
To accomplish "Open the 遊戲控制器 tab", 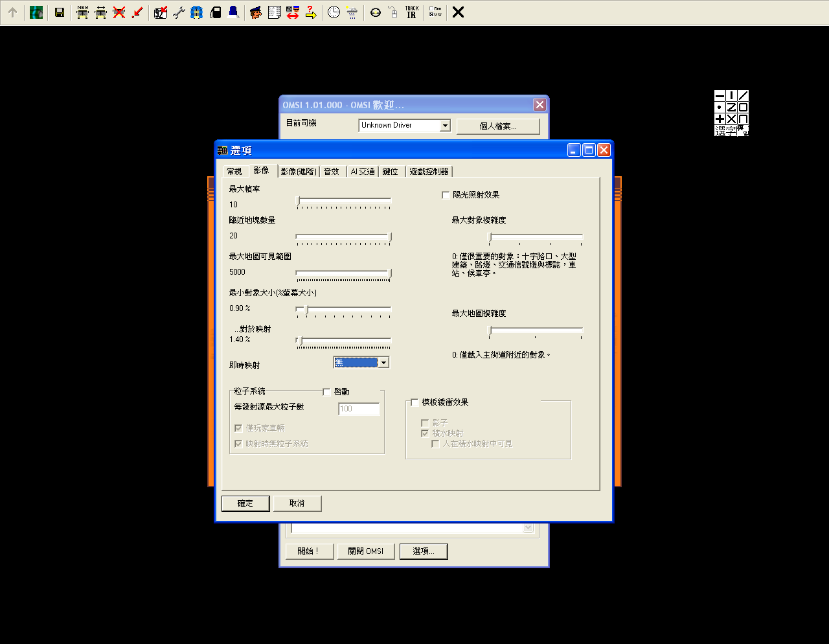I will 429,172.
